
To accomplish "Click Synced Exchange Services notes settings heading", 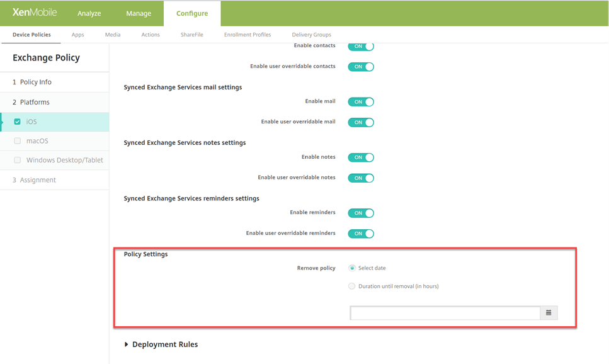I will tap(185, 142).
